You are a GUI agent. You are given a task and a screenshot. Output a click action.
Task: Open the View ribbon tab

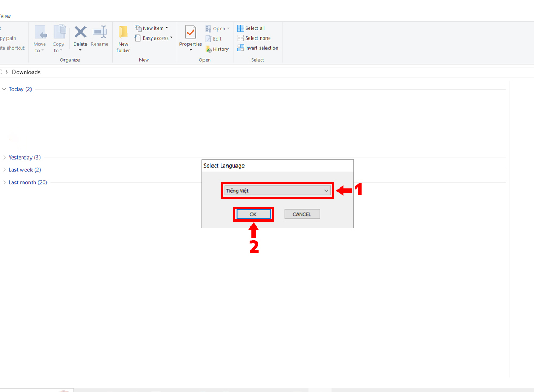5,16
